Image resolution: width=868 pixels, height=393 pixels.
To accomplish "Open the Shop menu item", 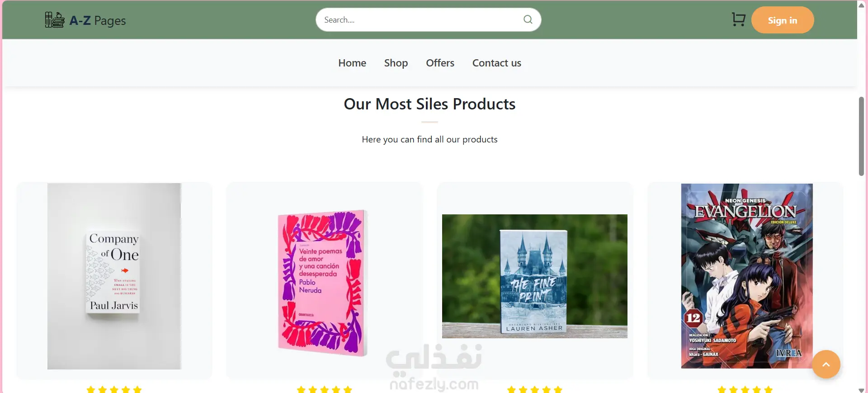I will point(396,63).
